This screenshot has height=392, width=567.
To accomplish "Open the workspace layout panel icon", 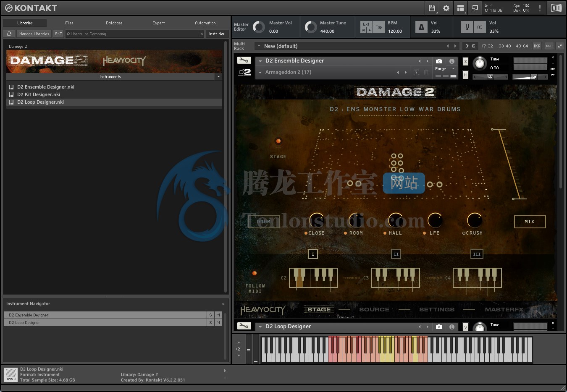I will coord(460,8).
